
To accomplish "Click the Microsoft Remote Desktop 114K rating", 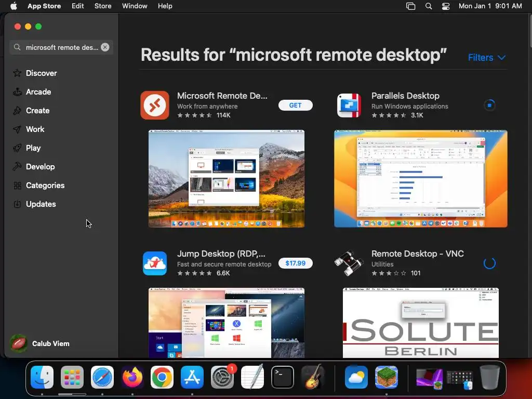I will (x=204, y=115).
